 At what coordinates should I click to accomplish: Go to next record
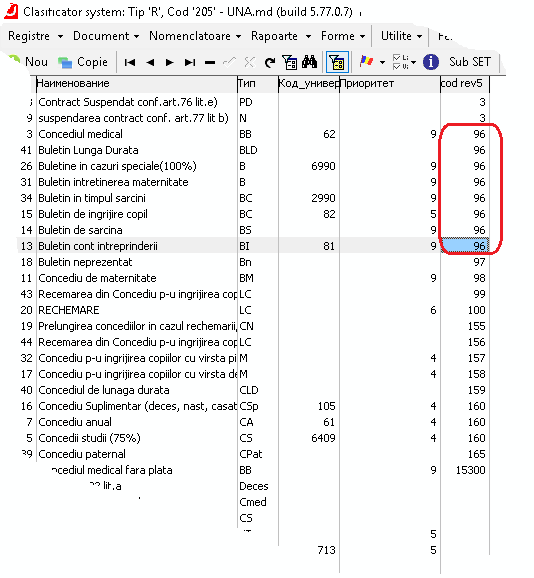170,62
